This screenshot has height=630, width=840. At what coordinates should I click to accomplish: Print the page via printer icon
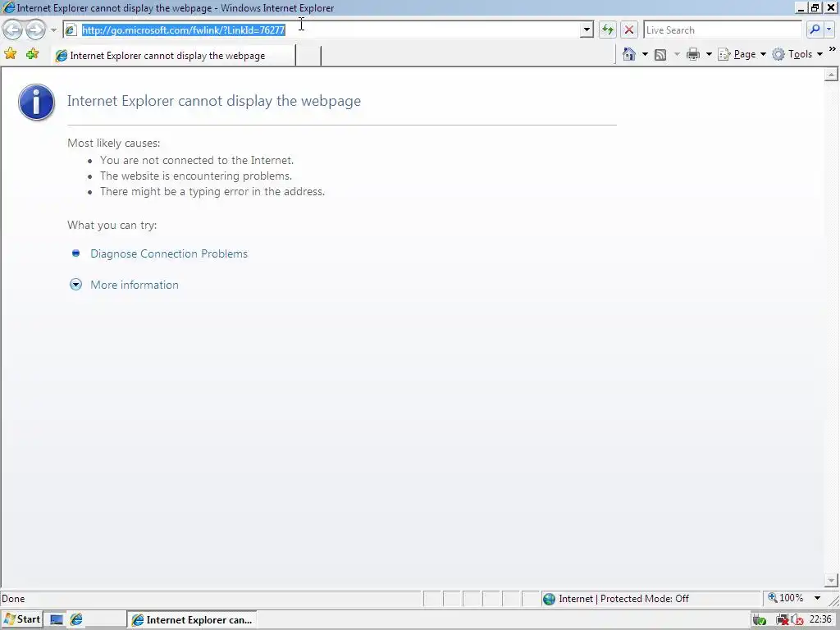click(693, 54)
